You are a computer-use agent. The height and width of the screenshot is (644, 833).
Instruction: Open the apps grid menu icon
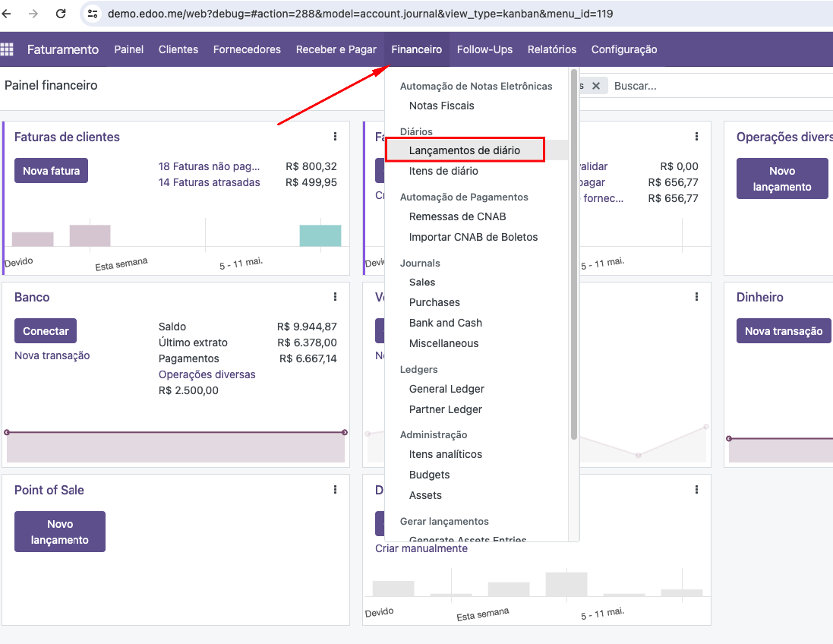coord(6,49)
